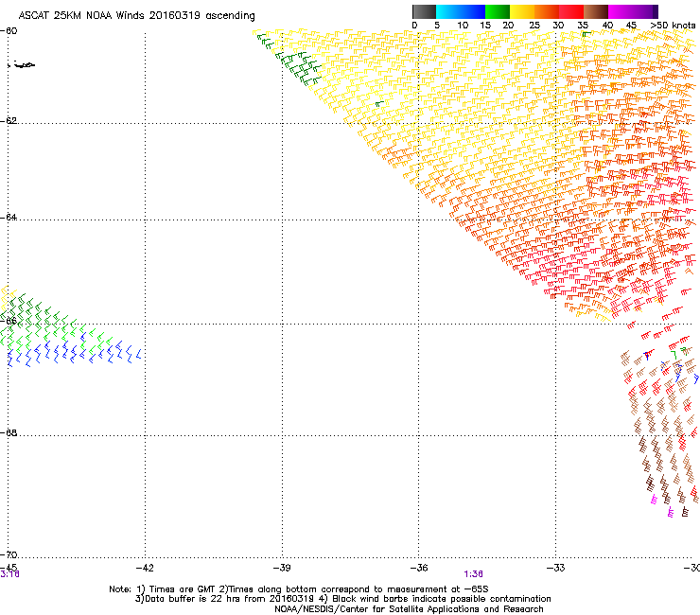Click the '40' label under the color bar

click(607, 26)
